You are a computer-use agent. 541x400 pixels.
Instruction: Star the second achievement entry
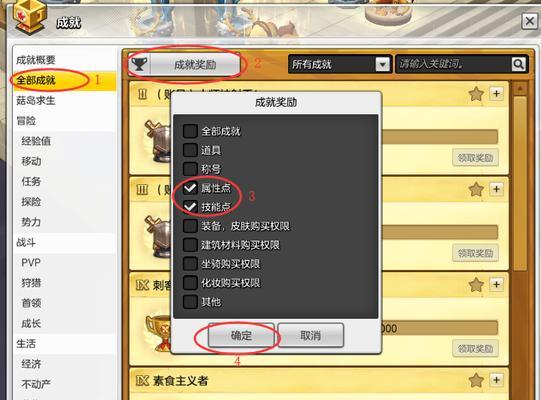pos(476,189)
